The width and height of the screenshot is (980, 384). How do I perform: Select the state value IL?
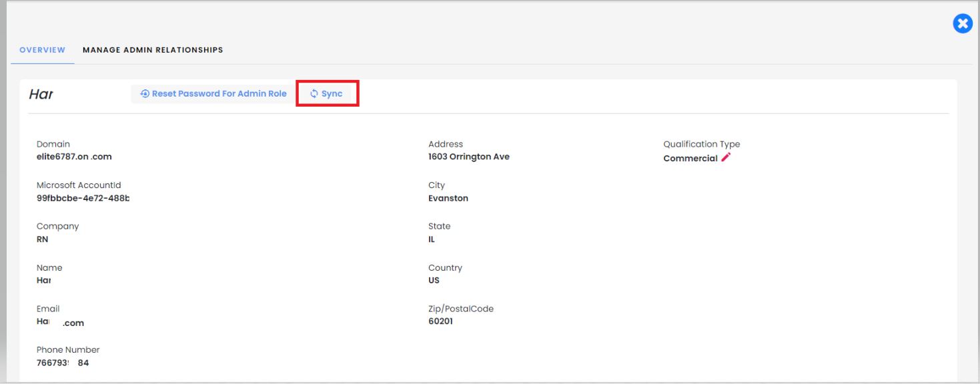coord(432,239)
